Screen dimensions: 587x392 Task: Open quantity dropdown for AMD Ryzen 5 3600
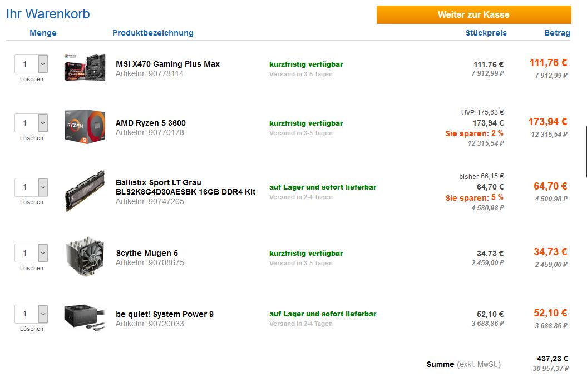pyautogui.click(x=43, y=123)
